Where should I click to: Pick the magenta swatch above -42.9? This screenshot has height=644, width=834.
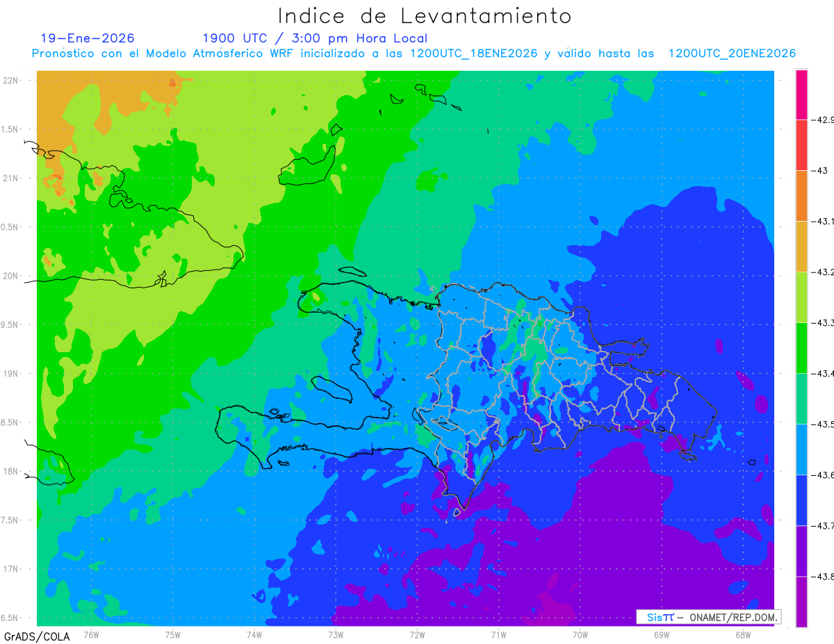coord(801,94)
